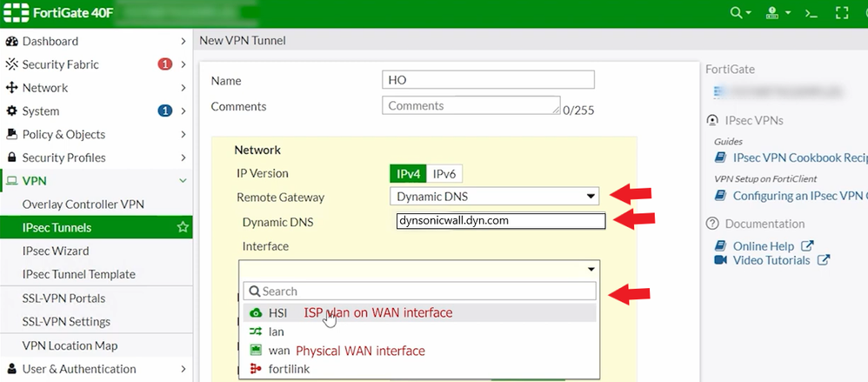Click the Documentation question mark icon

(x=712, y=224)
